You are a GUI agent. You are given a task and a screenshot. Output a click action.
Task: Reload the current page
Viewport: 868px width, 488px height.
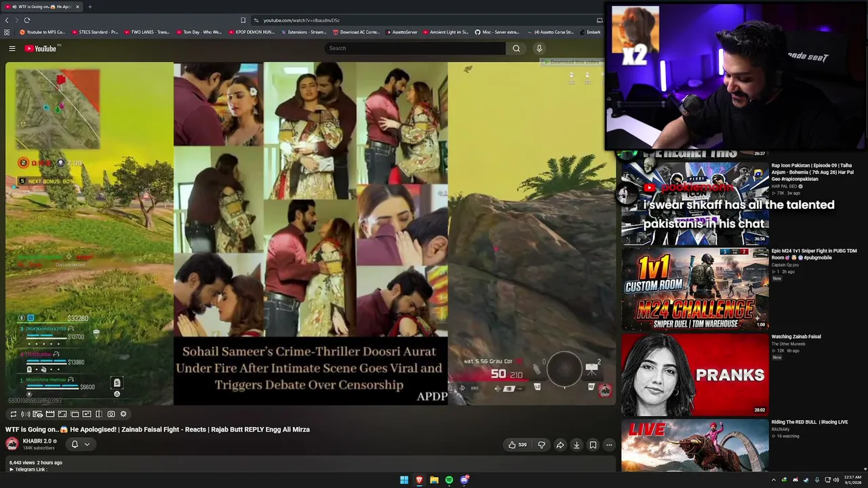pyautogui.click(x=26, y=20)
